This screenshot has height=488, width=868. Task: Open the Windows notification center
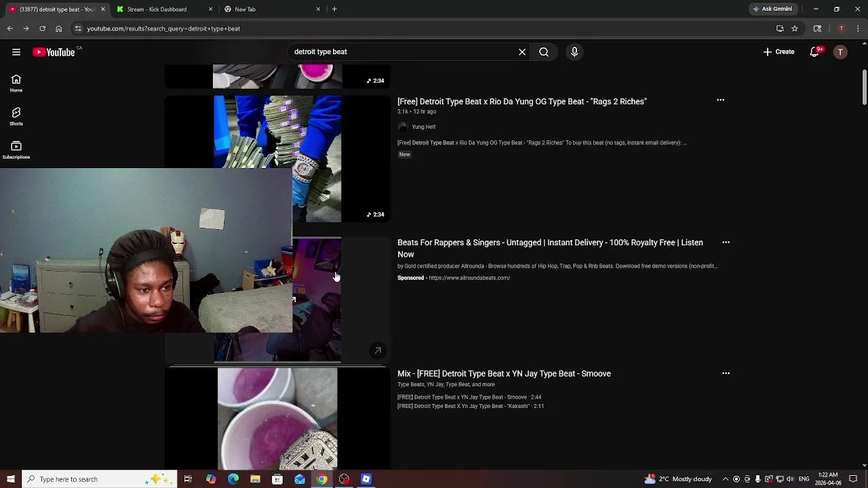pos(853,479)
